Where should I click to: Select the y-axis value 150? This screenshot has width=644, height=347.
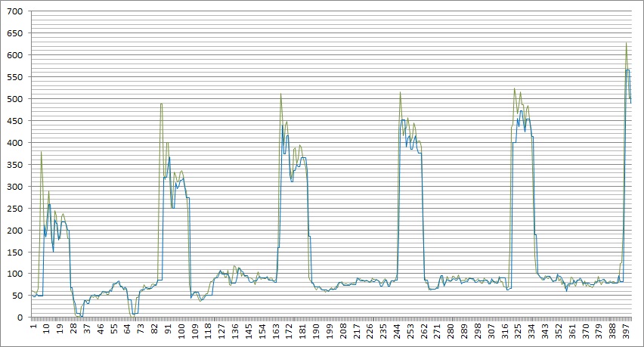coord(15,253)
